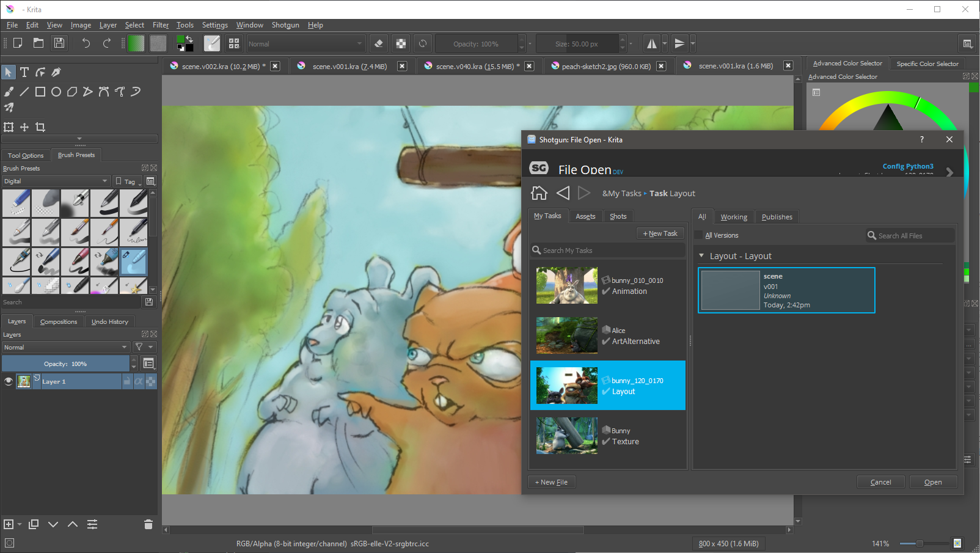The image size is (980, 553).
Task: Save the document via toolbar icon
Action: [x=59, y=43]
